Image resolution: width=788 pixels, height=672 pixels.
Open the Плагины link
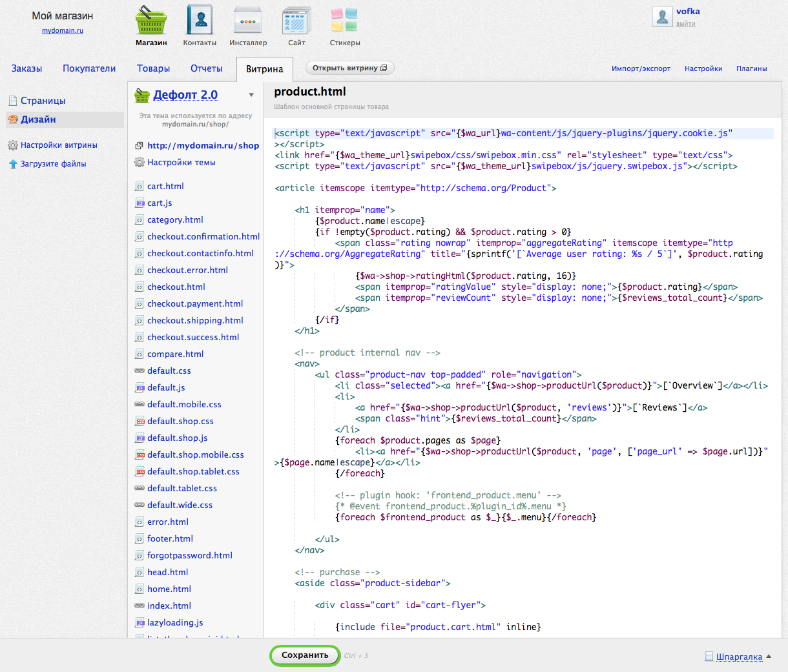coord(751,68)
